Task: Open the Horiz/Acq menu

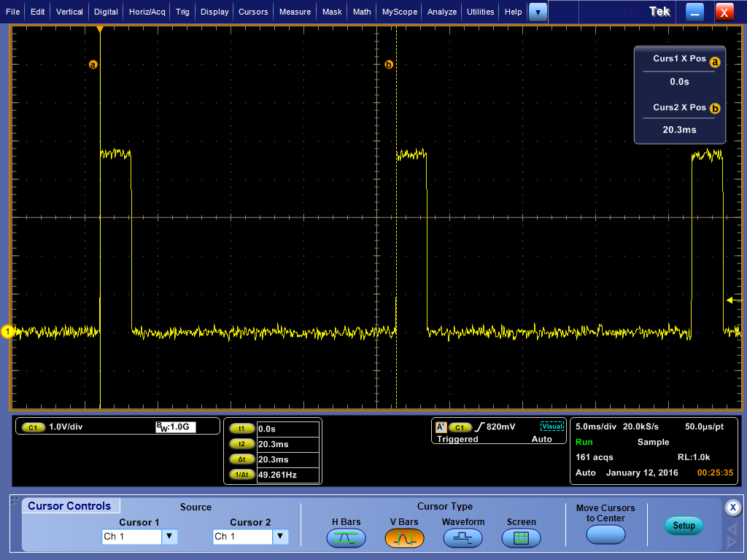Action: [x=149, y=12]
